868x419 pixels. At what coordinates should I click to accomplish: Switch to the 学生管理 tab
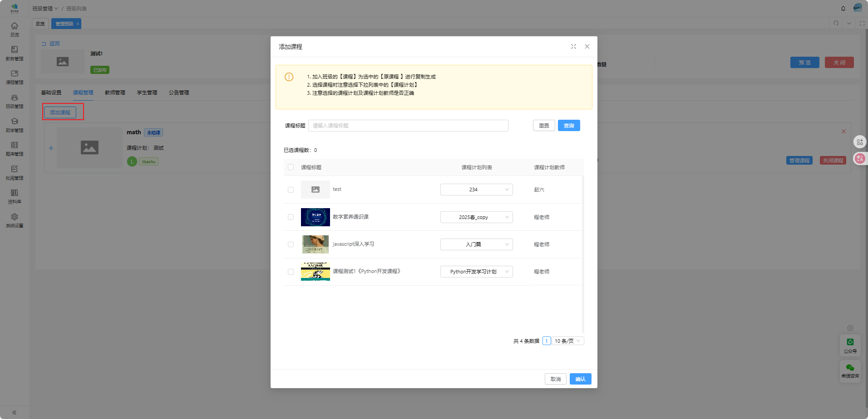click(x=147, y=93)
